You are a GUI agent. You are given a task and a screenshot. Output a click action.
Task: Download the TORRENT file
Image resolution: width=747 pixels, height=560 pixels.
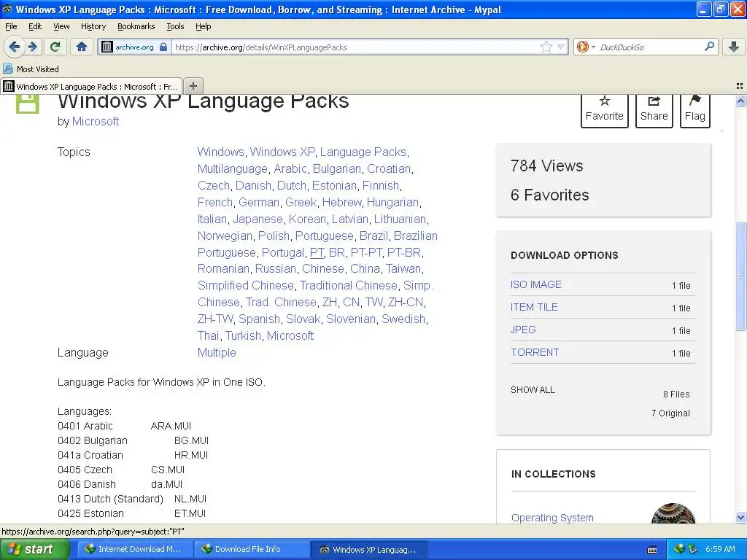point(535,352)
